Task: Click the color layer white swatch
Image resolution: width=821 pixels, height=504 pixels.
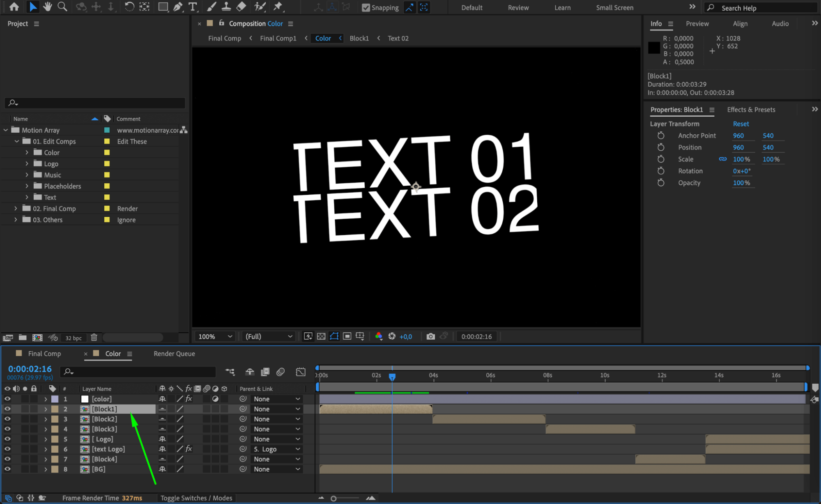Action: click(x=85, y=399)
